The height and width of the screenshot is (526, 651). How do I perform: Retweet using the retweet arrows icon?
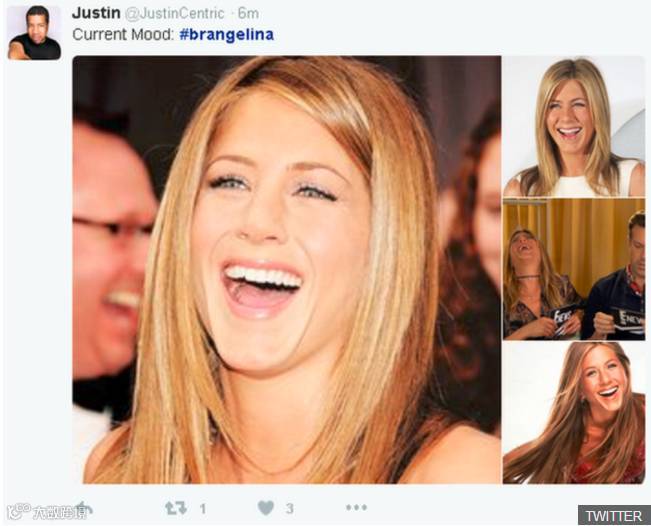176,508
